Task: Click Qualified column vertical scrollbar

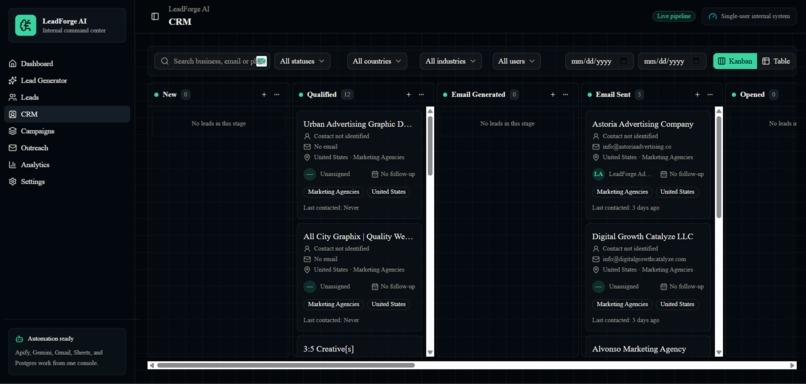Action: click(430, 145)
